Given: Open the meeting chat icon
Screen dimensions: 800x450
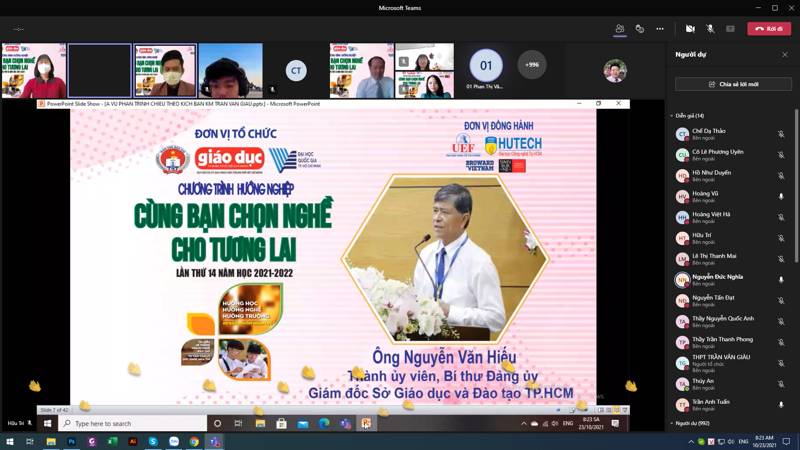Looking at the screenshot, I should [640, 29].
